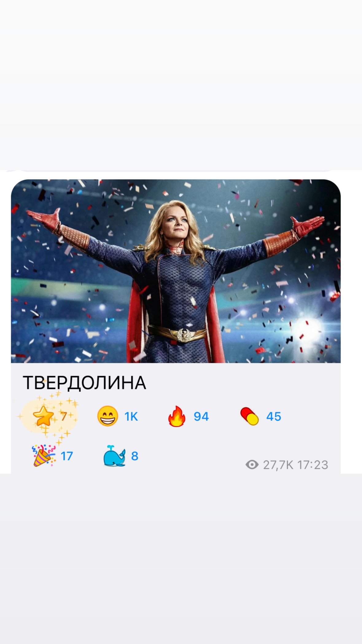Click the gold belt buckle in photo

tap(185, 335)
